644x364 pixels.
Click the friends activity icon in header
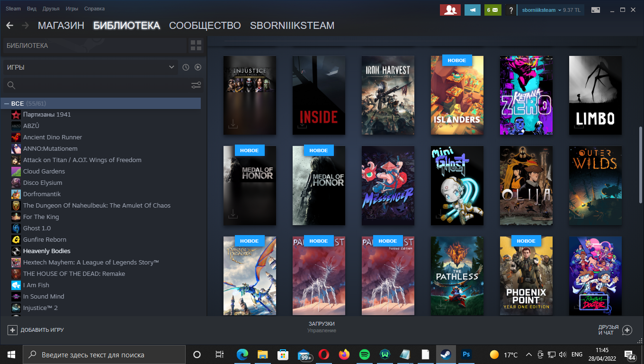click(x=450, y=10)
